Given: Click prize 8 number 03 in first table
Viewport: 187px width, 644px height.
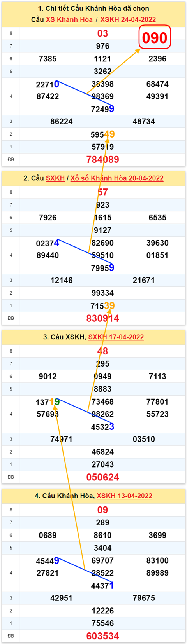Looking at the screenshot, I should point(103,33).
